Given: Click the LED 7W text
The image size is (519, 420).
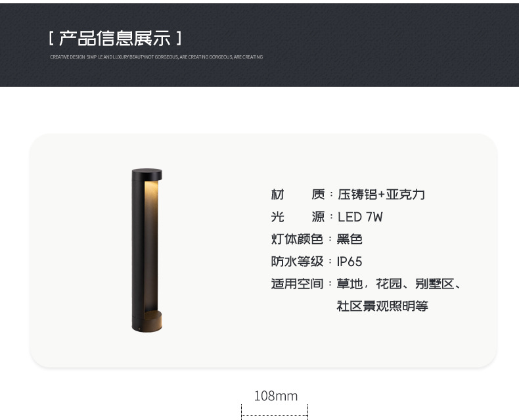Looking at the screenshot, I should (x=360, y=217).
